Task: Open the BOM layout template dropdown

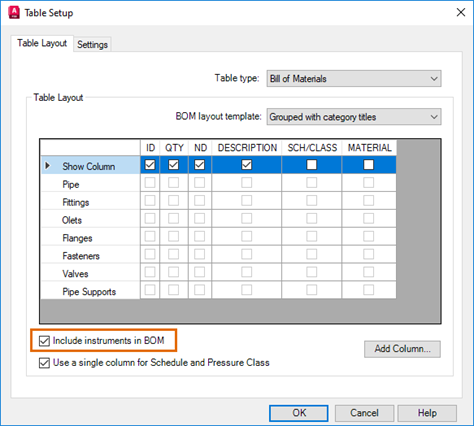Action: click(x=354, y=117)
